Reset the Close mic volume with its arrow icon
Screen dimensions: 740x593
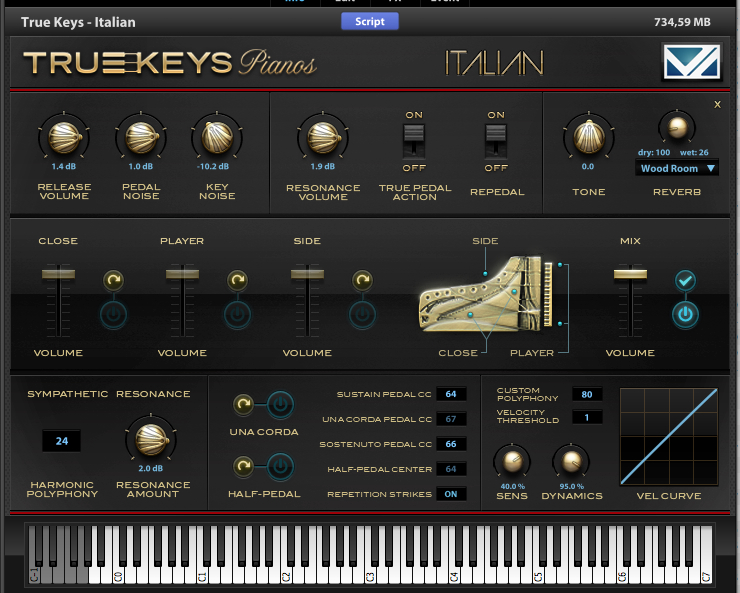[113, 280]
